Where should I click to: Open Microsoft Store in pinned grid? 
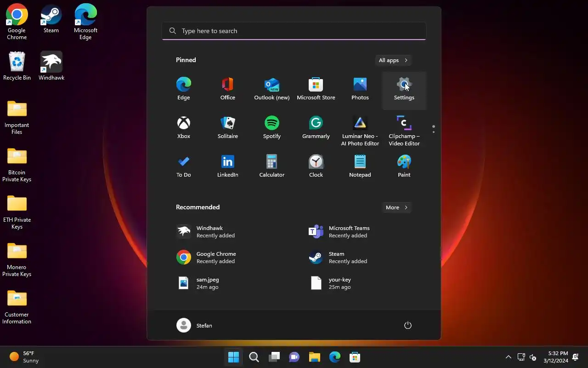point(316,90)
